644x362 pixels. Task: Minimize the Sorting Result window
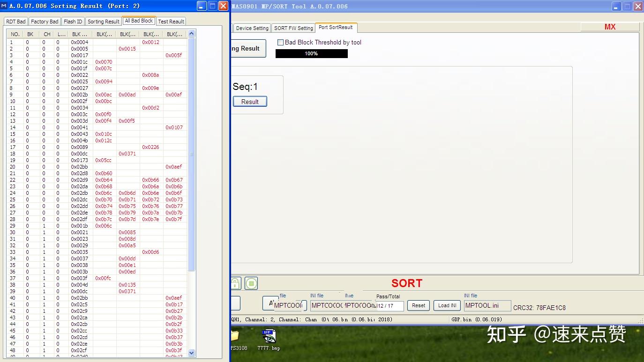pyautogui.click(x=202, y=6)
